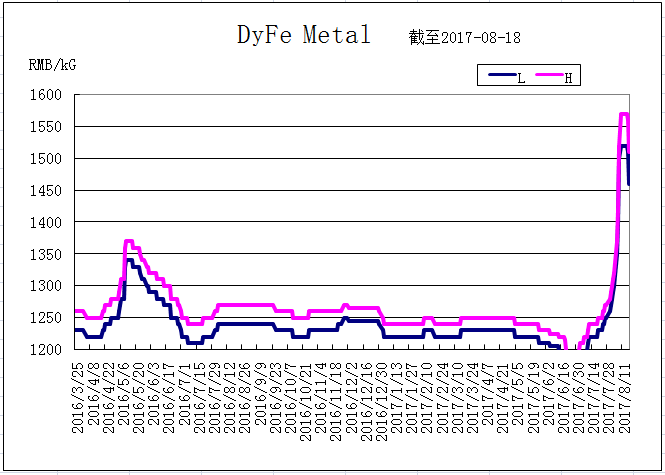Select the 2016/8/26 date label

[246, 397]
